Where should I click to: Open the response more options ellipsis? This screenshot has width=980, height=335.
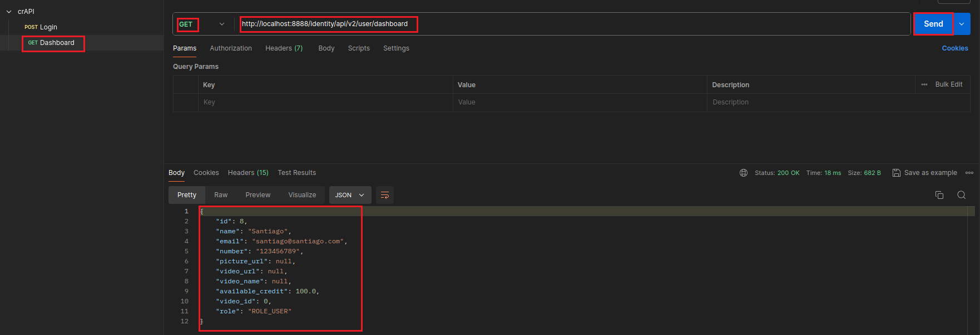point(969,173)
